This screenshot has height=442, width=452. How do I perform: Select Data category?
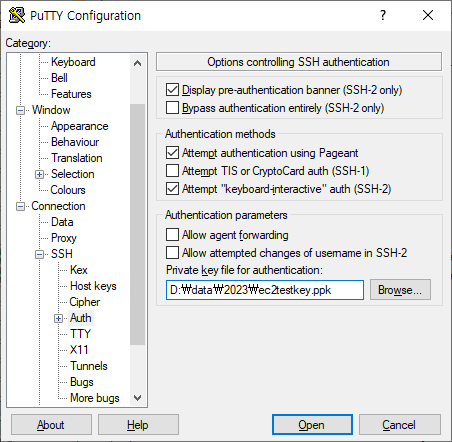coord(62,222)
